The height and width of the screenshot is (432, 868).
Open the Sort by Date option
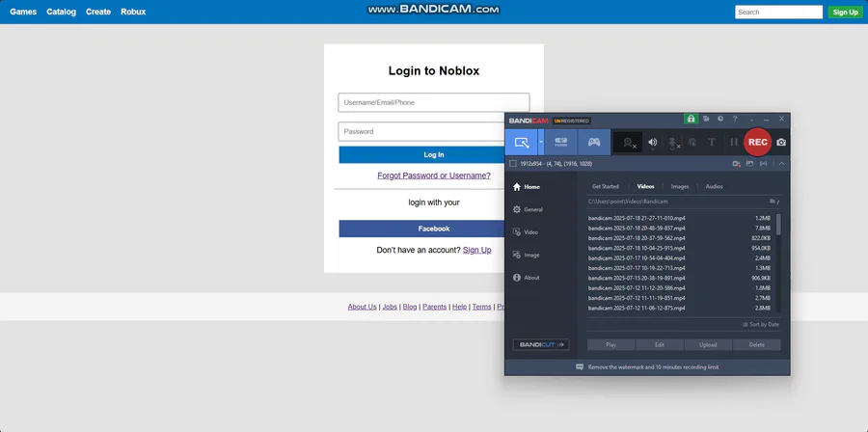[761, 325]
